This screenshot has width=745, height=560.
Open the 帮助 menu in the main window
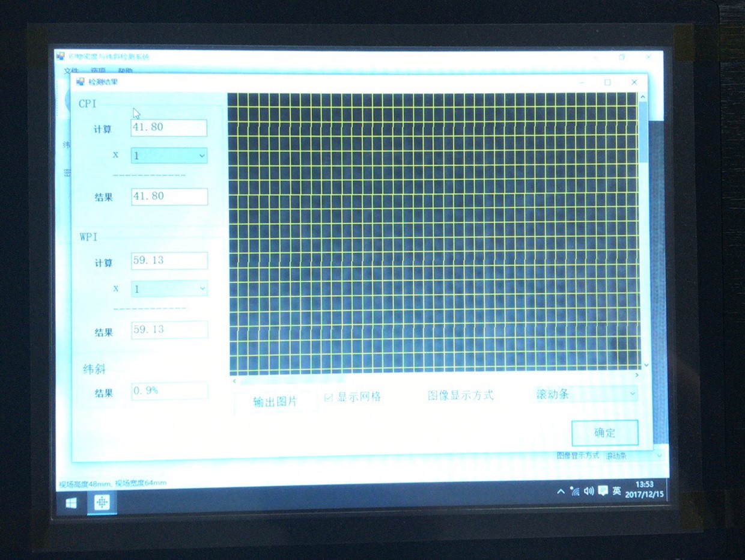[x=126, y=71]
